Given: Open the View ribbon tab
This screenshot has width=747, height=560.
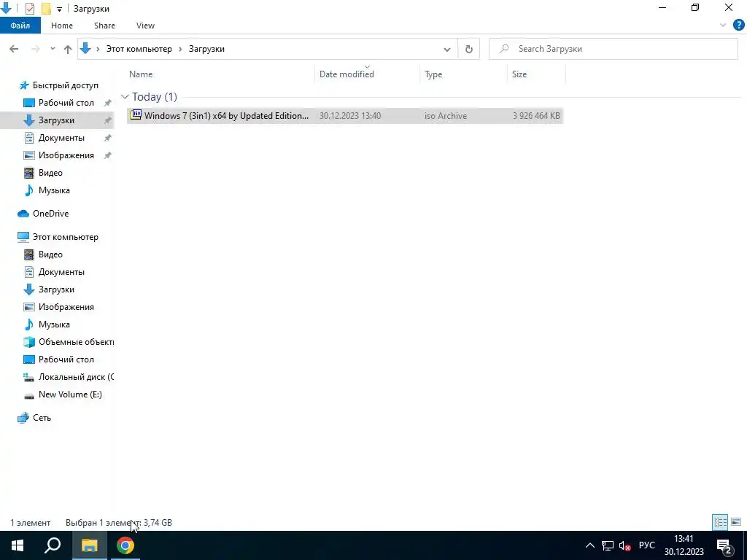Looking at the screenshot, I should click(x=145, y=26).
